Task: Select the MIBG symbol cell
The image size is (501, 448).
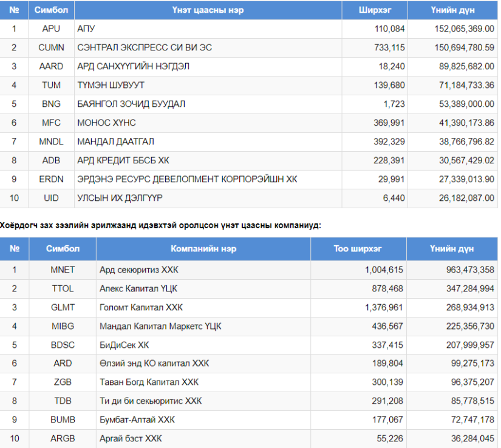Action: pyautogui.click(x=63, y=327)
